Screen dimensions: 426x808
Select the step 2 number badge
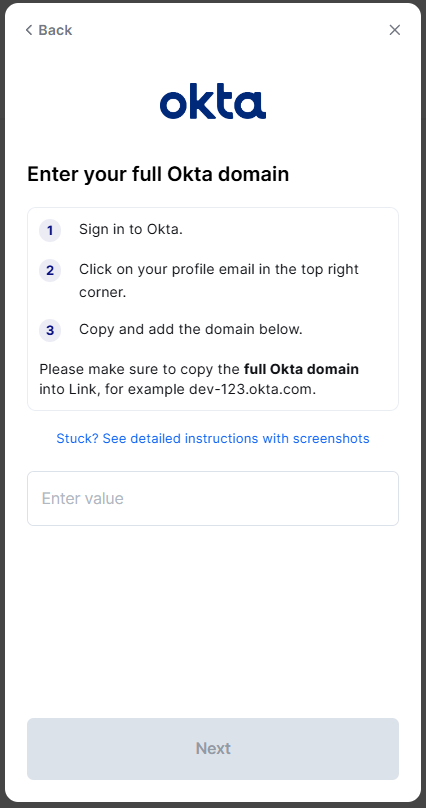(x=50, y=271)
